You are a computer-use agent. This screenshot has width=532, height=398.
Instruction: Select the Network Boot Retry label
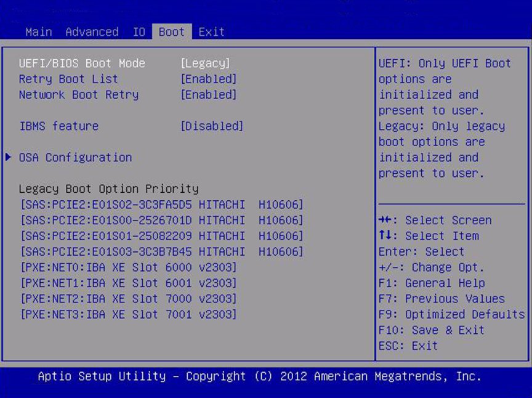[79, 95]
